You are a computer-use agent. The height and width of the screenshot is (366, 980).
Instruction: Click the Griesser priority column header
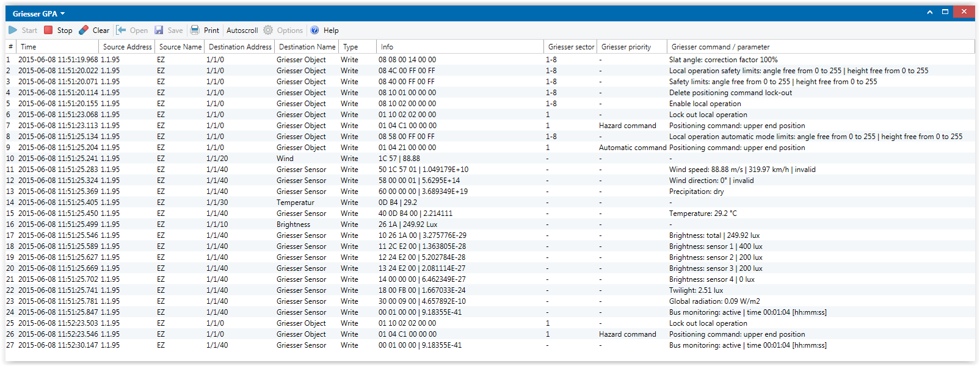(x=633, y=47)
